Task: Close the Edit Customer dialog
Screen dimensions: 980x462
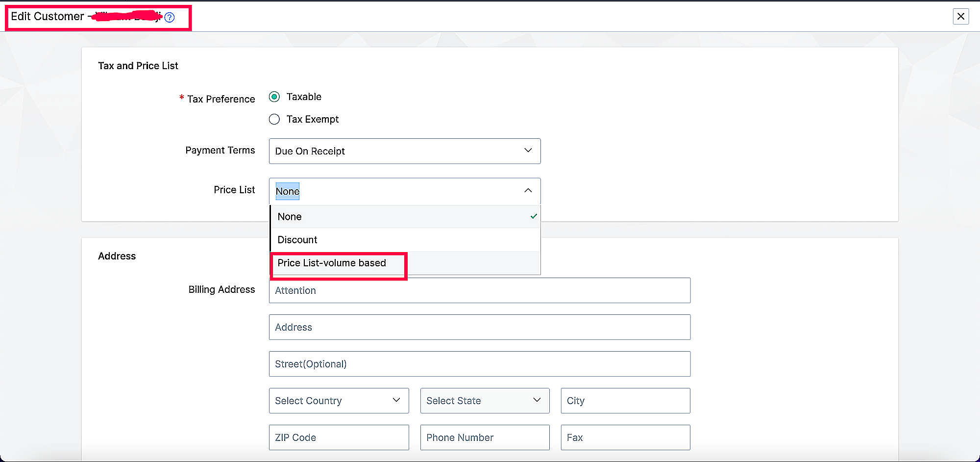Action: (x=960, y=17)
